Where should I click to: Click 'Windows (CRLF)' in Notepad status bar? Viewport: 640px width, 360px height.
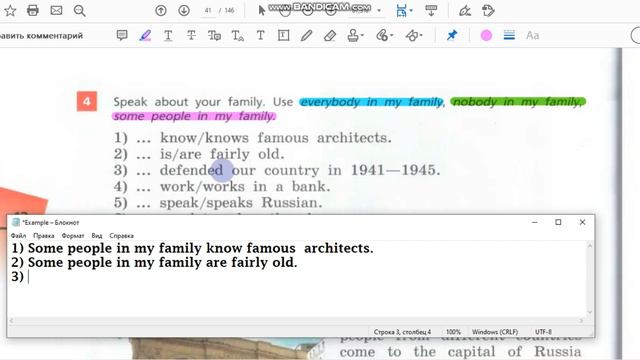(x=495, y=332)
